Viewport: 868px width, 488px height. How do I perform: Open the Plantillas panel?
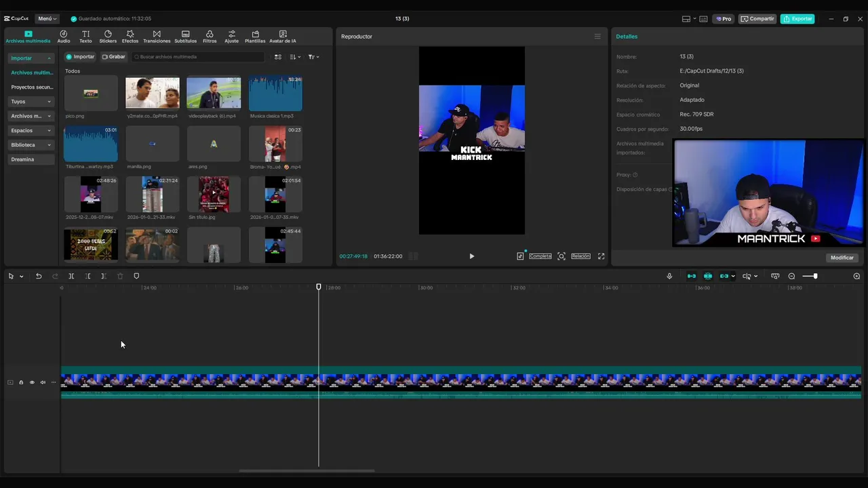pyautogui.click(x=255, y=37)
